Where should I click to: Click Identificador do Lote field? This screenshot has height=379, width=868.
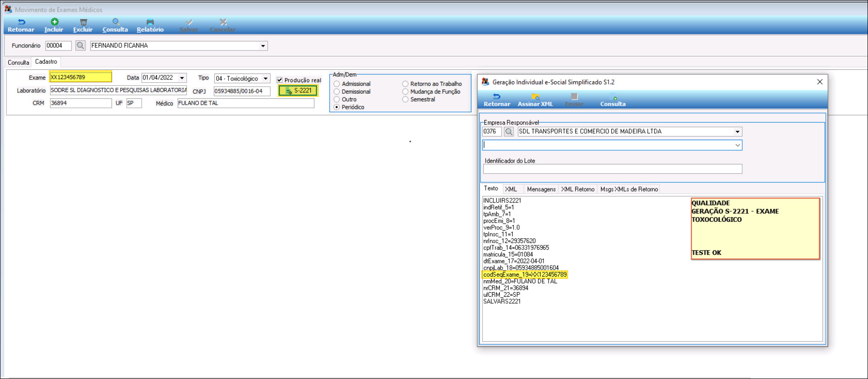612,169
